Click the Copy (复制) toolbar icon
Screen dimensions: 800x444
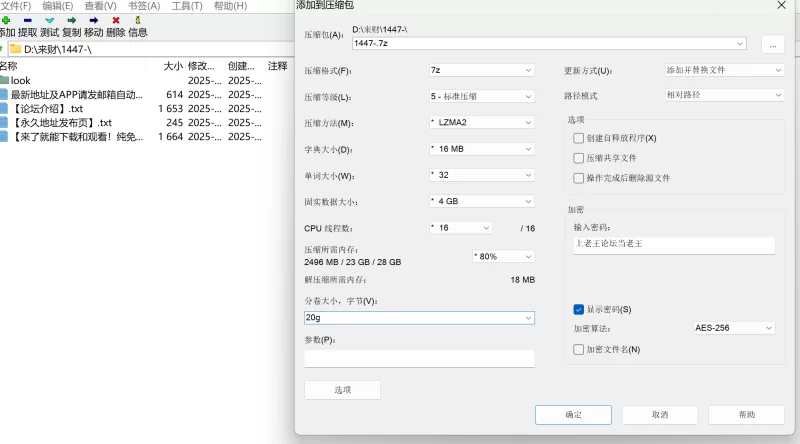point(71,20)
